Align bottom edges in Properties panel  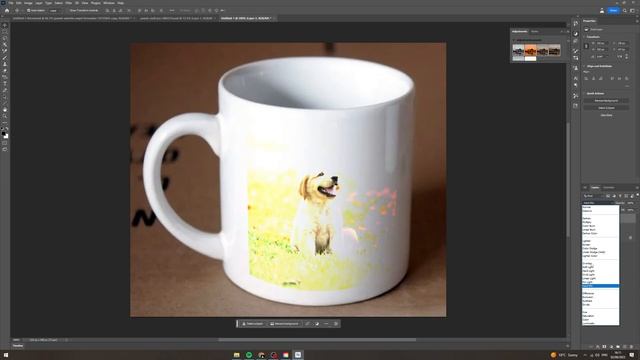pos(627,78)
